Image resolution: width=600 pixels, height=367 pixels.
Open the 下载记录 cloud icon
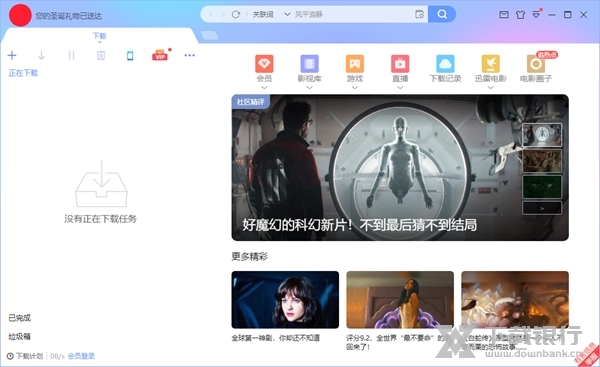pyautogui.click(x=445, y=64)
